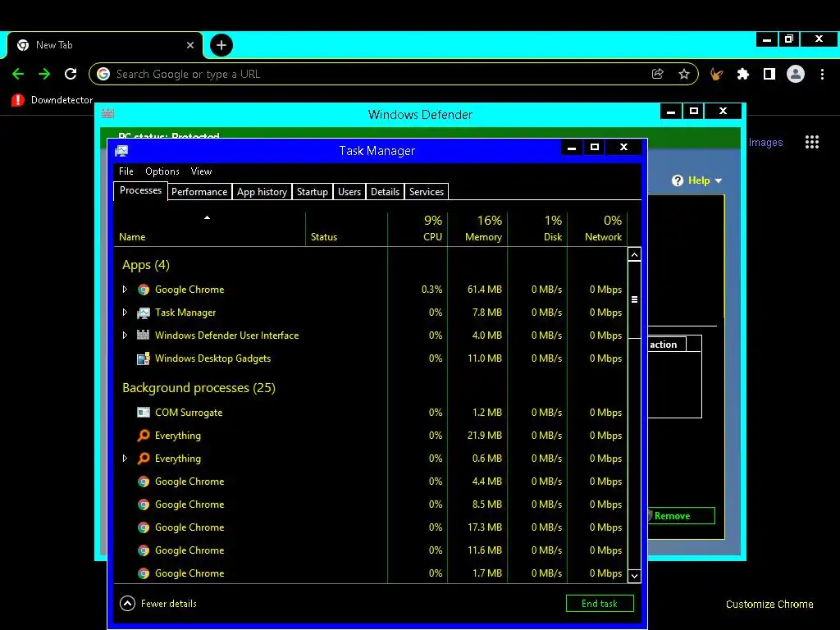This screenshot has width=840, height=630.
Task: Switch to the Startup tab
Action: (313, 192)
